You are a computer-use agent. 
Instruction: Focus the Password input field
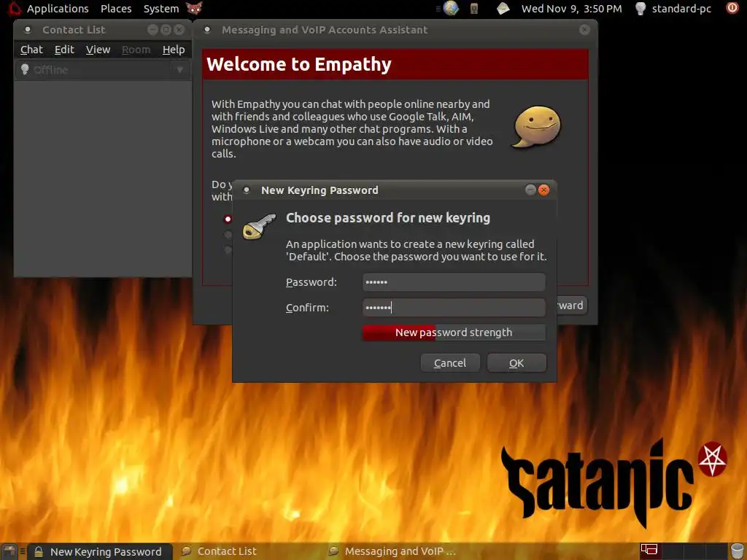(454, 282)
